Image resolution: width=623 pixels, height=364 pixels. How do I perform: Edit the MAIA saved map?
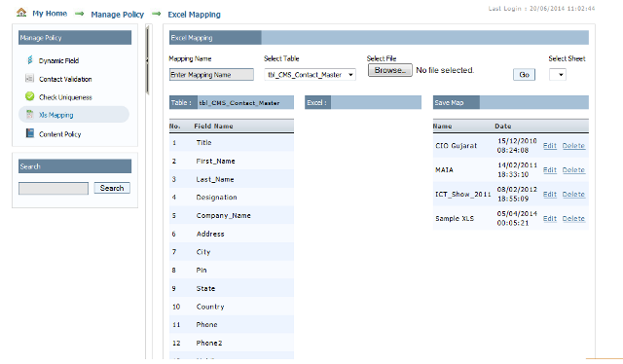tap(550, 170)
